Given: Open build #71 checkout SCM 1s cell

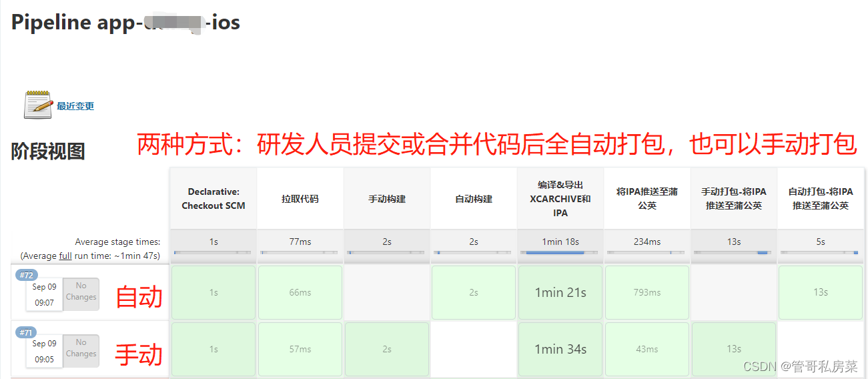Looking at the screenshot, I should tap(213, 349).
